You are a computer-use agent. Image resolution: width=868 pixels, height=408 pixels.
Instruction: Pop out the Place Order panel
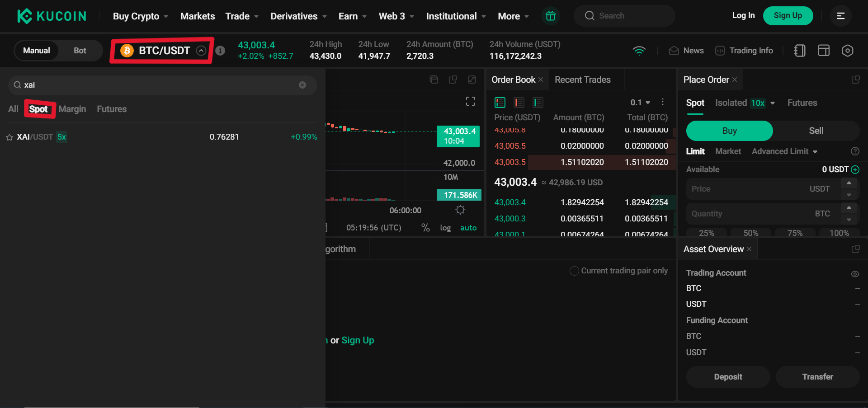[x=855, y=80]
